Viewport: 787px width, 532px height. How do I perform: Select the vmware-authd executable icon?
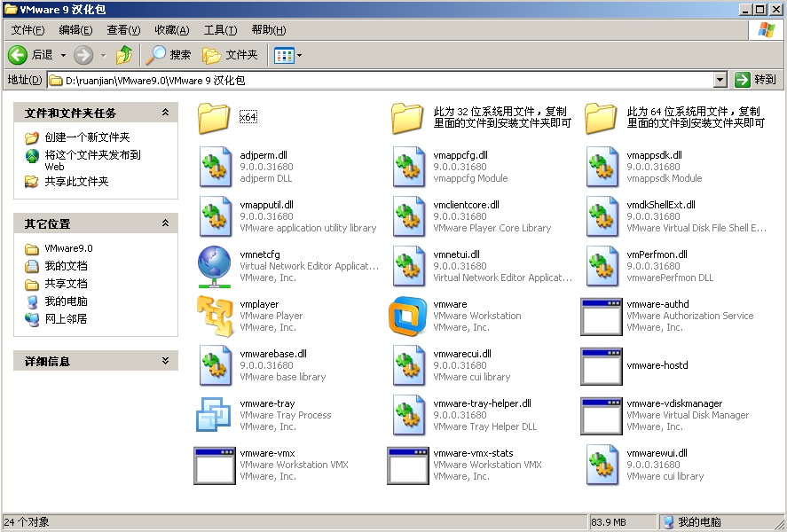click(x=602, y=317)
